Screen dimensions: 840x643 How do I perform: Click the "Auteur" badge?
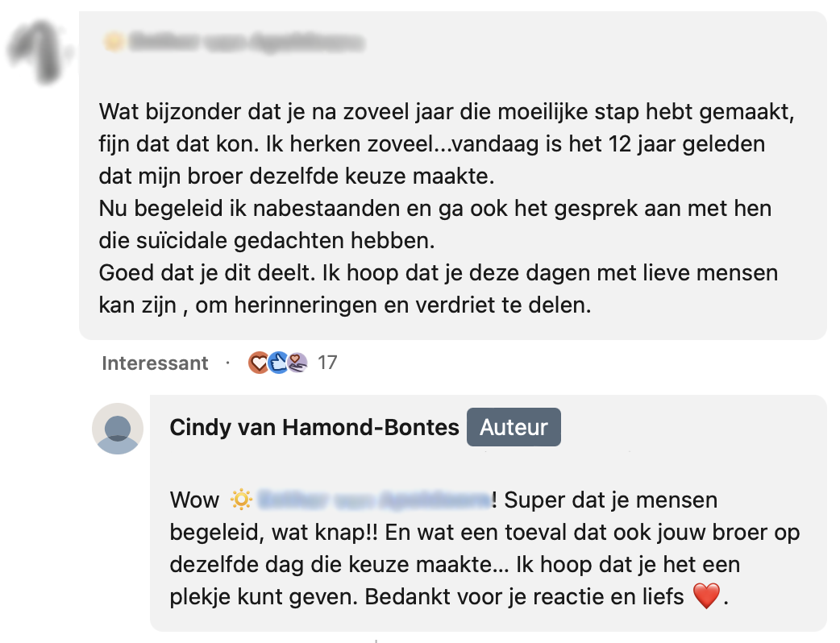514,428
